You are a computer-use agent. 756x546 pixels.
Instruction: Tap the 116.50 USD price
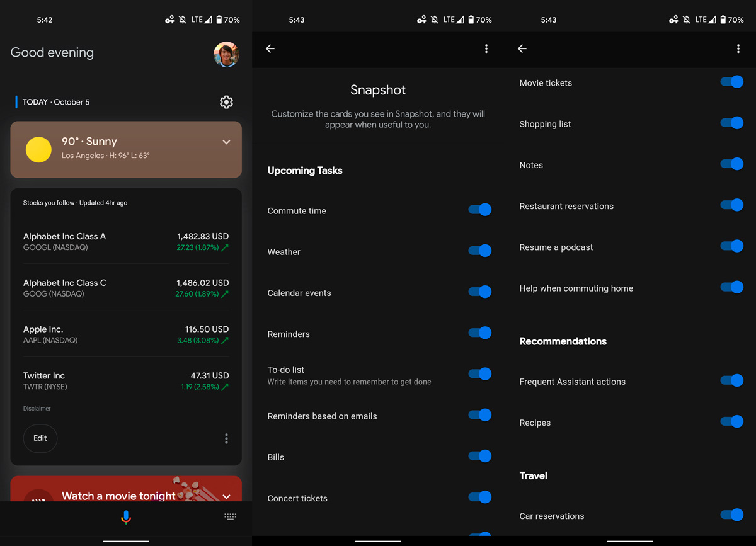(x=207, y=329)
